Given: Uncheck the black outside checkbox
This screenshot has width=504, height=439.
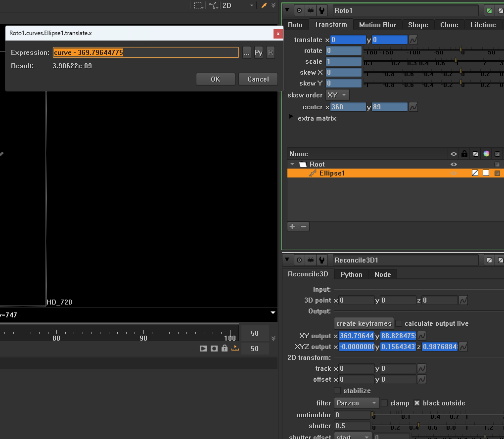Looking at the screenshot, I should (x=417, y=403).
